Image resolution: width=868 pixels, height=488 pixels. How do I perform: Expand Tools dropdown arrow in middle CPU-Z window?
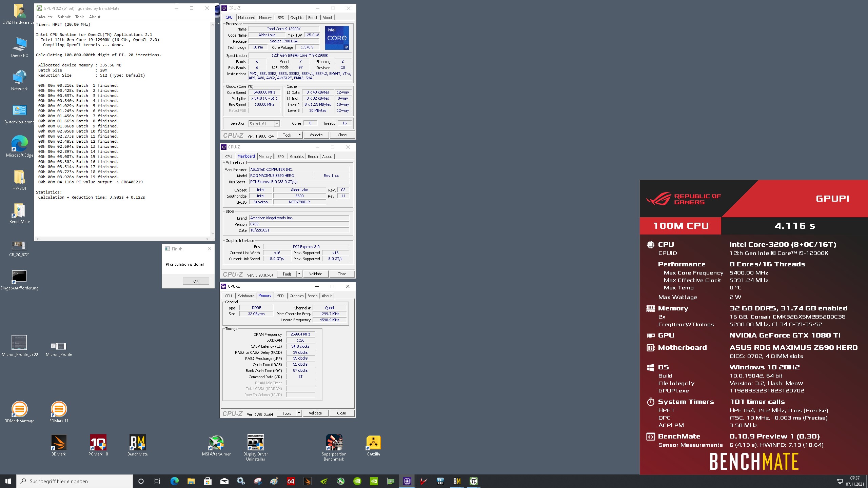pyautogui.click(x=299, y=274)
